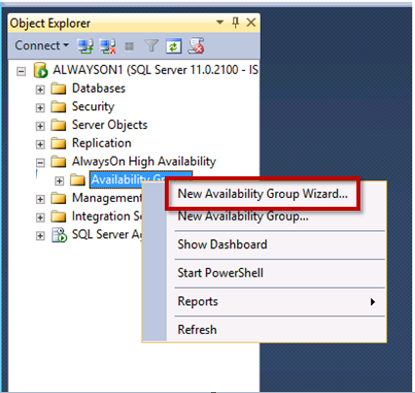Select the Databases tree item
This screenshot has height=393, width=415.
pos(99,88)
